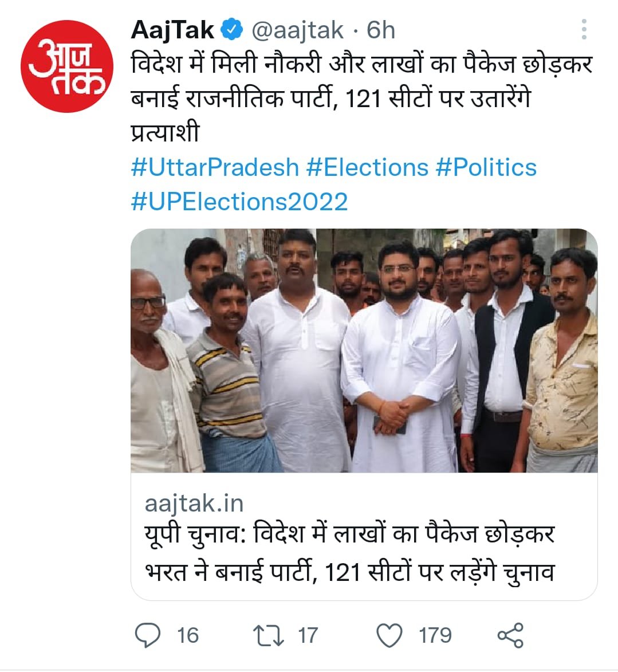The width and height of the screenshot is (618, 672).
Task: Tap the reply speech bubble icon
Action: pyautogui.click(x=147, y=635)
